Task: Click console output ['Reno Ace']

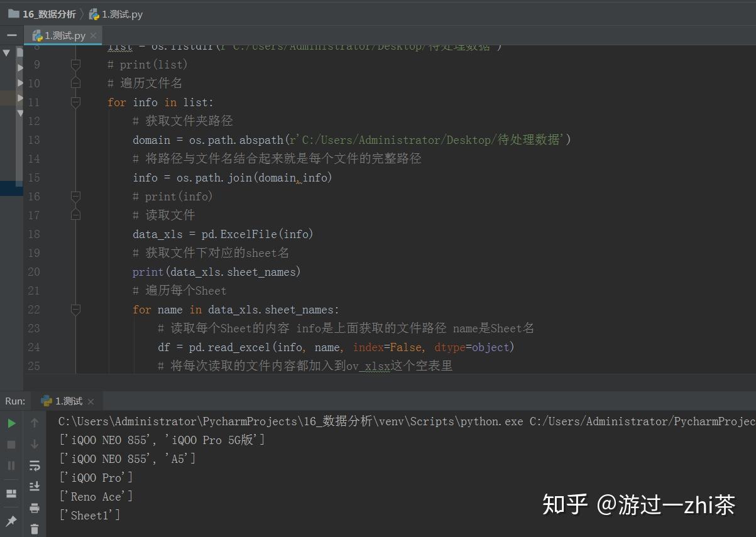Action: pyautogui.click(x=96, y=497)
